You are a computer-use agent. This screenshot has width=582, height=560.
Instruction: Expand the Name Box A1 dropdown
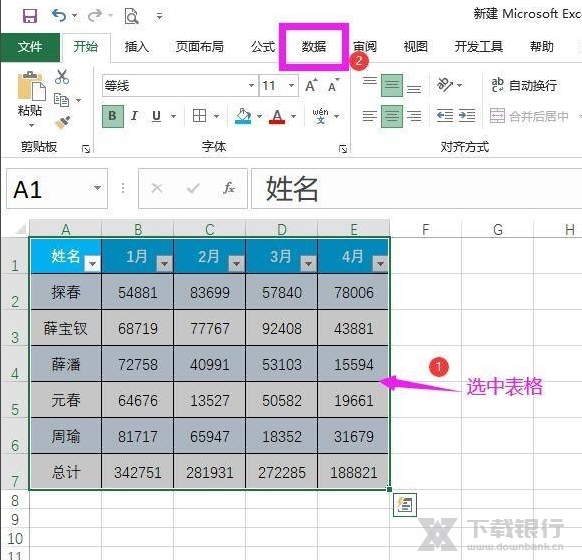97,188
